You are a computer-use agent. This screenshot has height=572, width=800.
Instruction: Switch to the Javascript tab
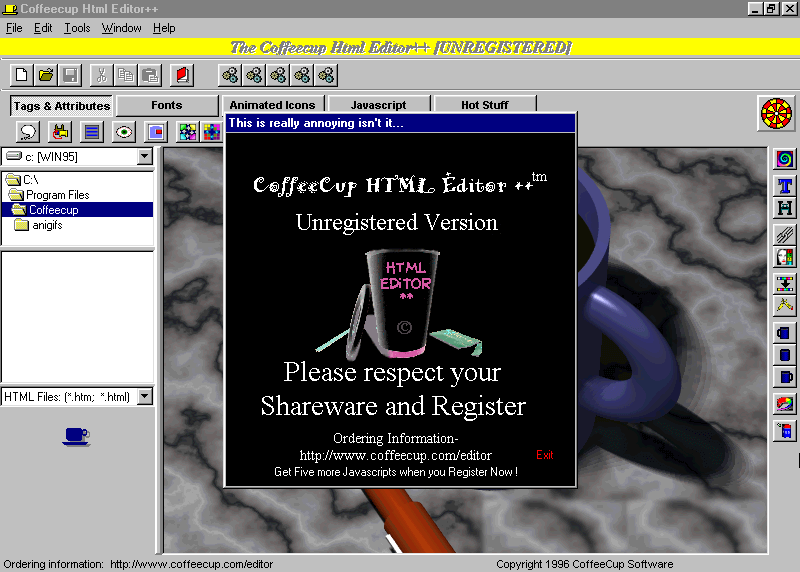[379, 104]
